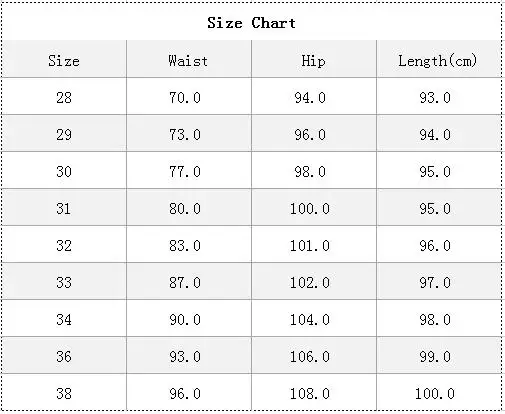The image size is (505, 414).
Task: Select waist value 96.0
Action: 185,394
